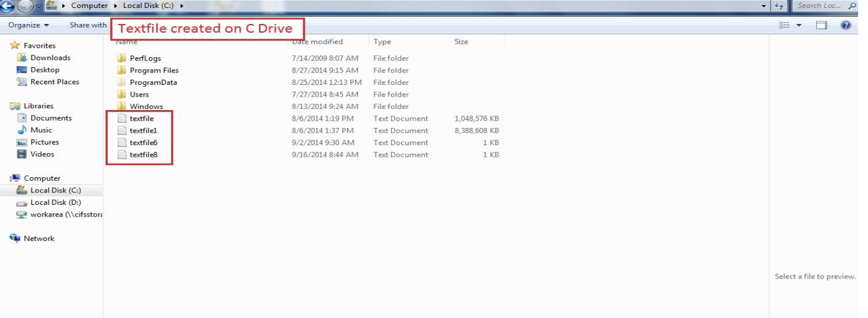Open the view options dropdown arrow

799,25
